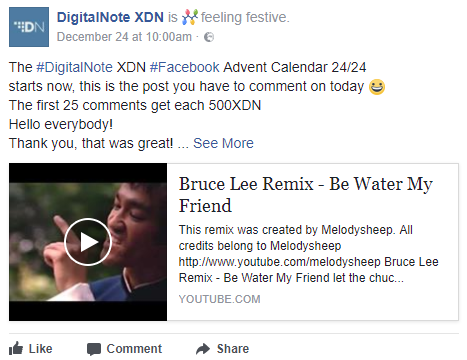
Task: Click the Share arrow icon
Action: click(203, 349)
